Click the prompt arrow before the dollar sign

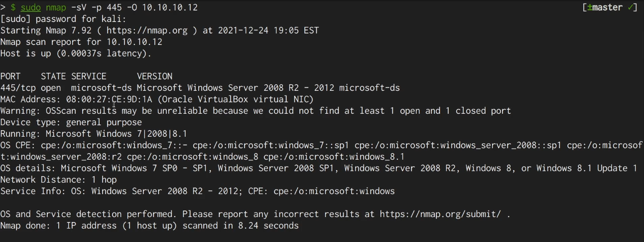coord(3,8)
